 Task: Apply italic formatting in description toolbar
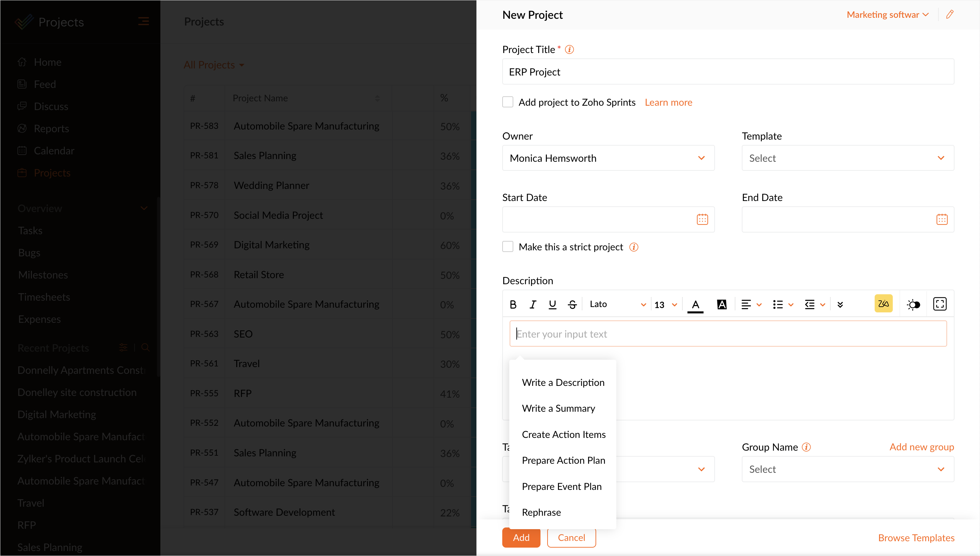[x=532, y=304]
